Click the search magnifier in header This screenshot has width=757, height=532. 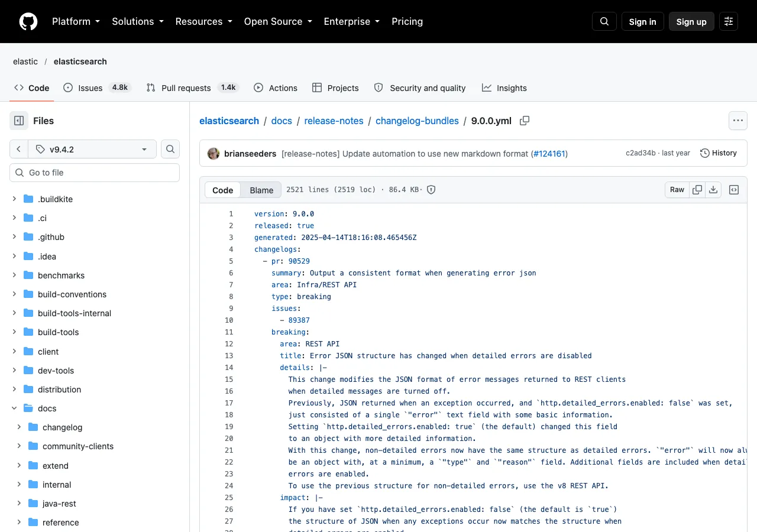pyautogui.click(x=604, y=21)
